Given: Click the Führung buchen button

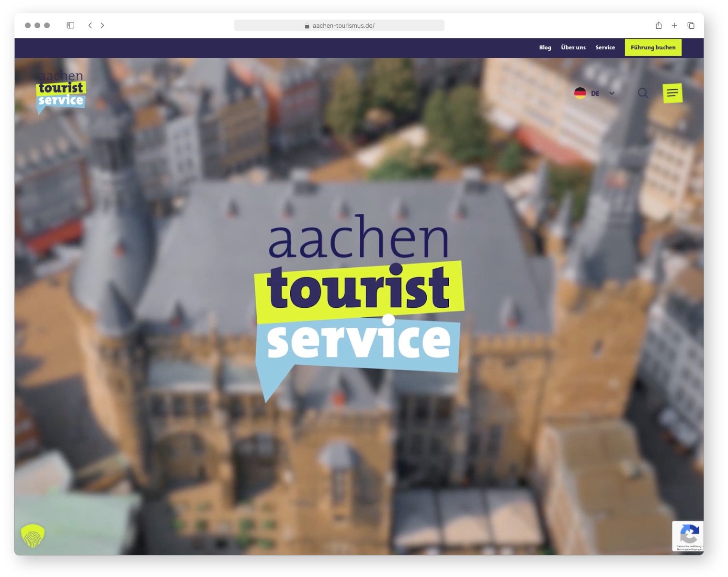Looking at the screenshot, I should 653,47.
